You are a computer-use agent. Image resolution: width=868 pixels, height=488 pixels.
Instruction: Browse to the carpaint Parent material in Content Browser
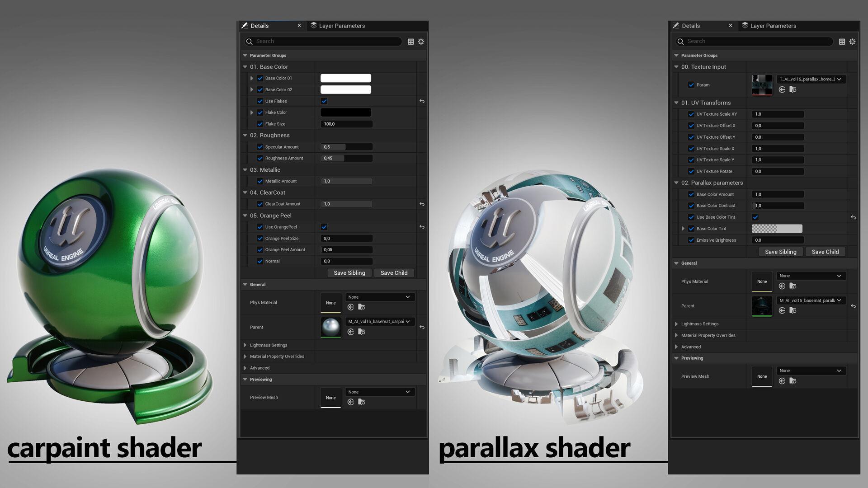point(362,332)
